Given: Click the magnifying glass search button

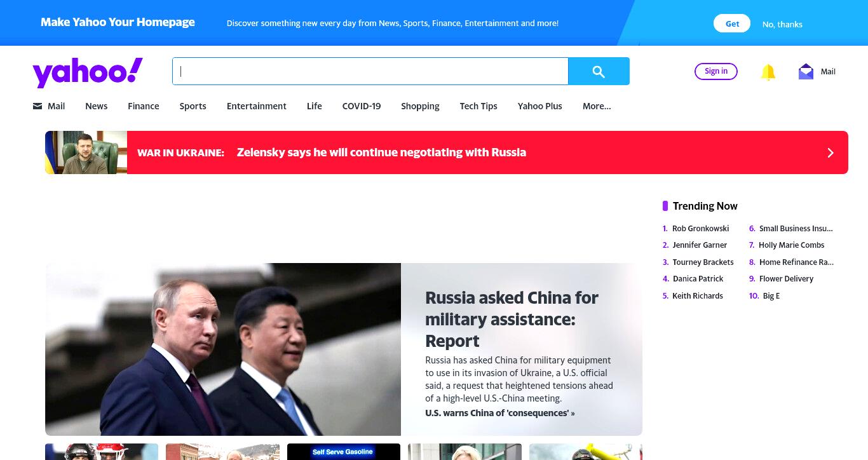Looking at the screenshot, I should point(599,71).
